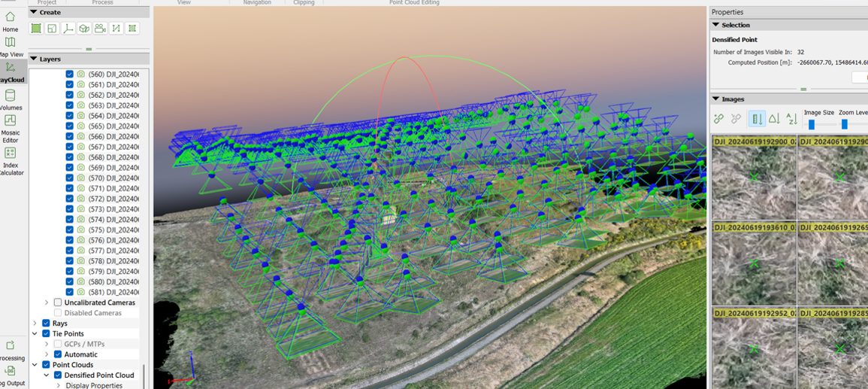The width and height of the screenshot is (868, 389).
Task: Select thumbnail DJI_20240619192900
Action: pyautogui.click(x=754, y=177)
